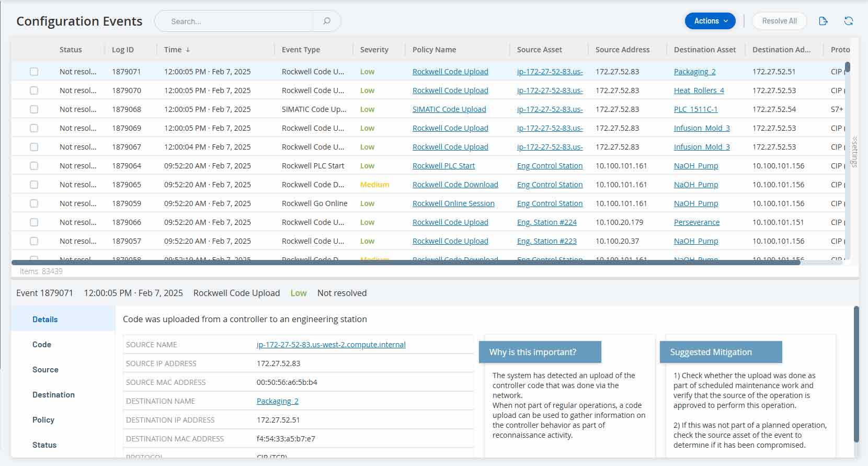Click the Why is this important? header

click(540, 352)
